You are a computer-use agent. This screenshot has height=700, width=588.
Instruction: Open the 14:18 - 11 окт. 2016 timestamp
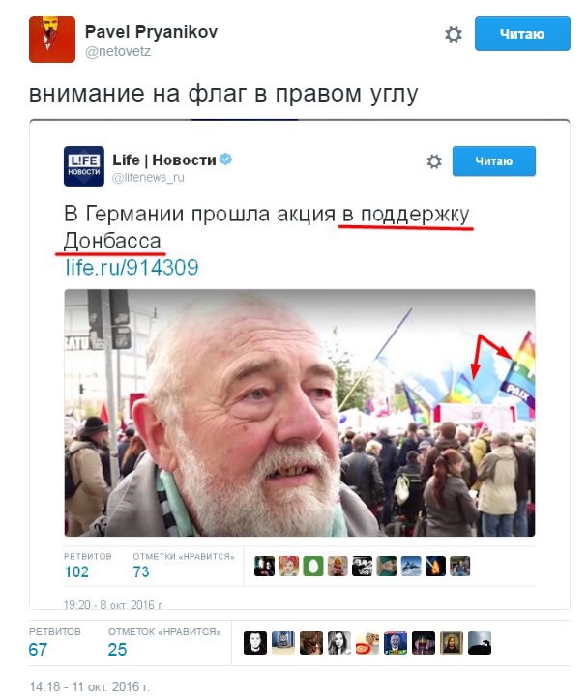tap(89, 686)
